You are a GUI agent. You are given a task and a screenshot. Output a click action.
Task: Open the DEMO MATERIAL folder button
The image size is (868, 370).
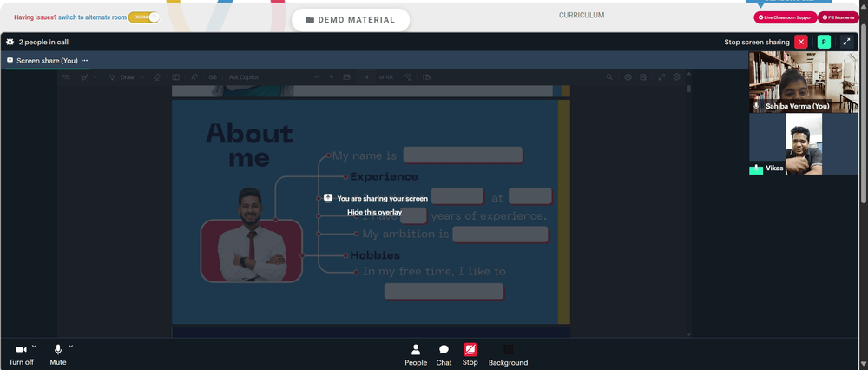[351, 20]
